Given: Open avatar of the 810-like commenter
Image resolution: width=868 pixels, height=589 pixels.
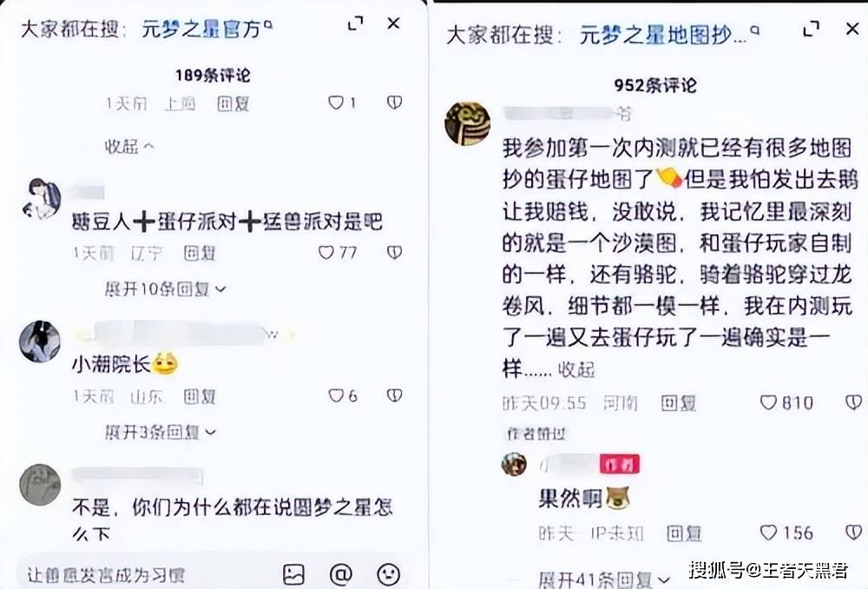Looking at the screenshot, I should [x=468, y=123].
